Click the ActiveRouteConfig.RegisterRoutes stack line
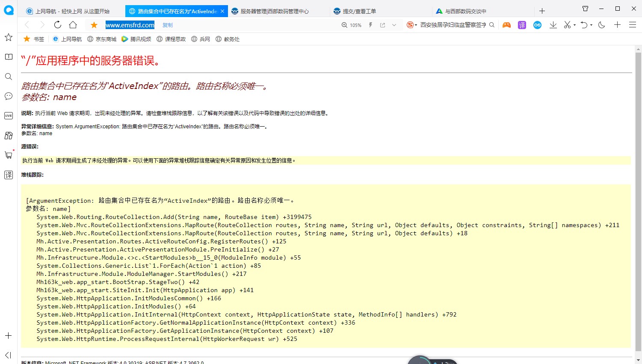Image resolution: width=642 pixels, height=364 pixels. point(161,241)
